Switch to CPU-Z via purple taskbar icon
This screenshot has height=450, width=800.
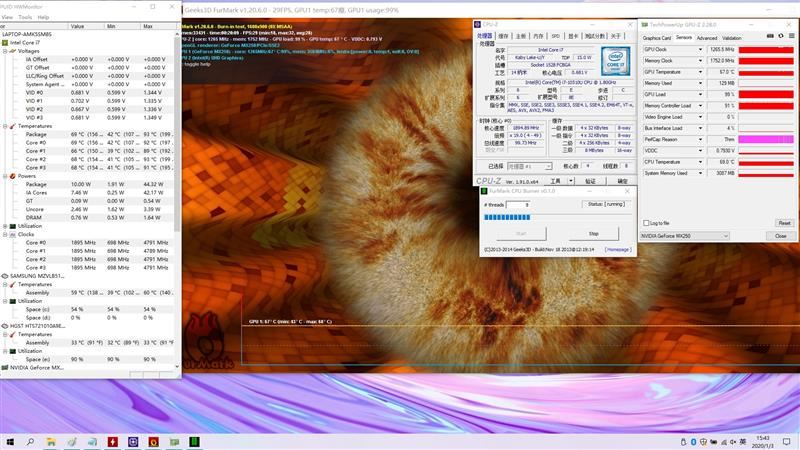tap(133, 442)
